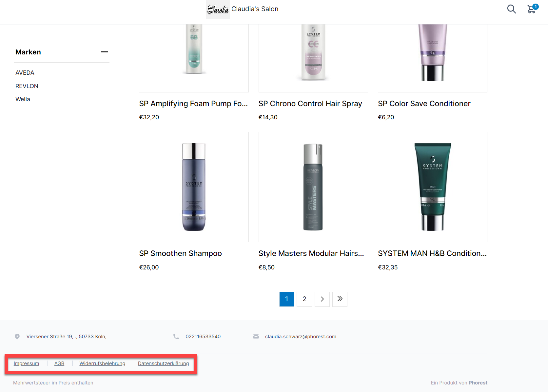Click SP Chrono Control Hair Spray title
Image resolution: width=548 pixels, height=392 pixels.
point(310,104)
